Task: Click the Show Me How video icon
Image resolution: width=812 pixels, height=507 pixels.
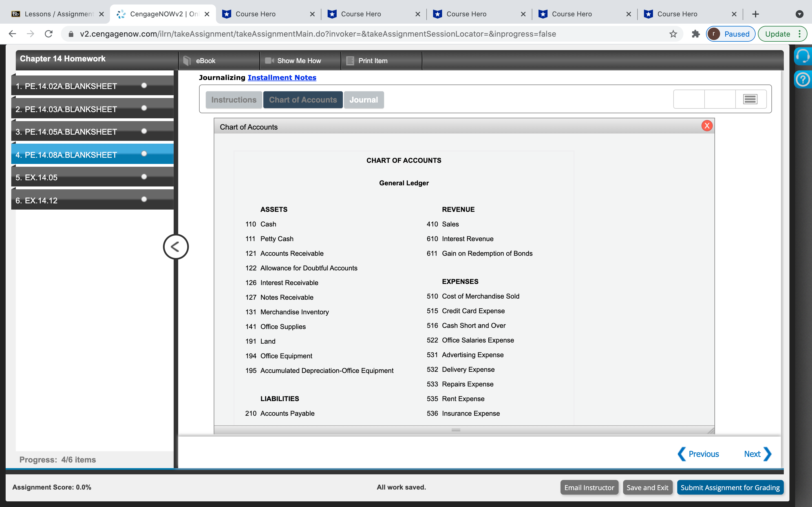Action: (269, 61)
